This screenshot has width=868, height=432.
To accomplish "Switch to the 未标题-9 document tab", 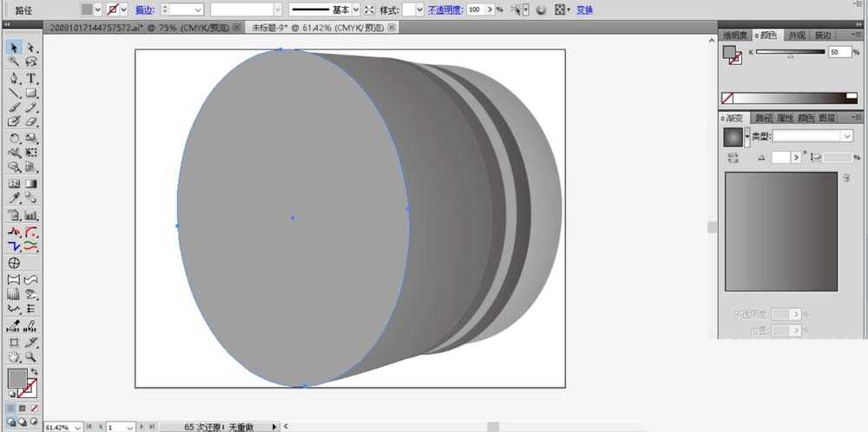I will [319, 27].
